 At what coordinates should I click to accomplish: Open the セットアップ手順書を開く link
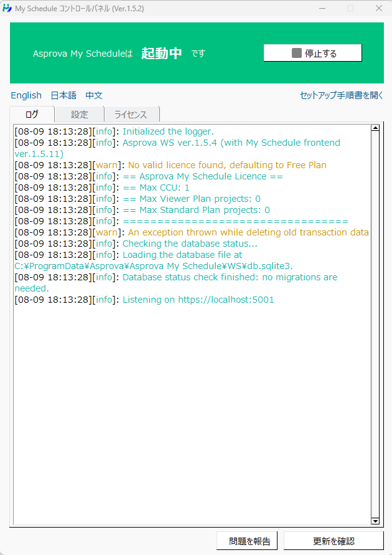[x=342, y=95]
